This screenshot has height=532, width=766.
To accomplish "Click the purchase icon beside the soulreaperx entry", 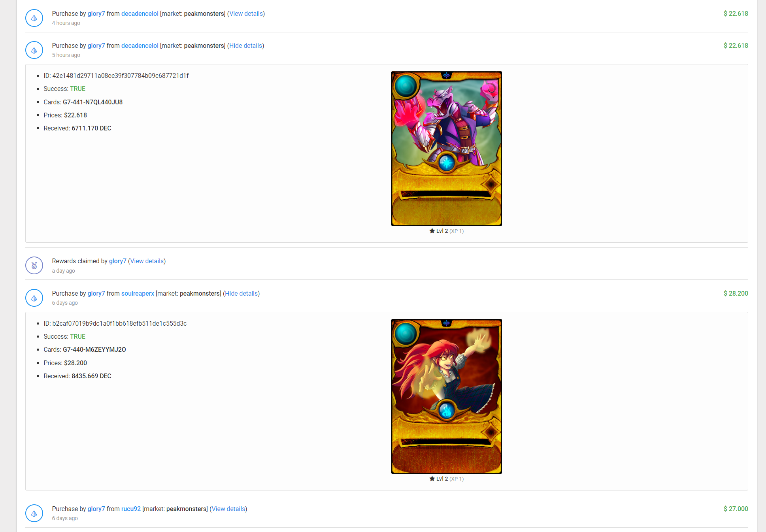I will pyautogui.click(x=34, y=298).
